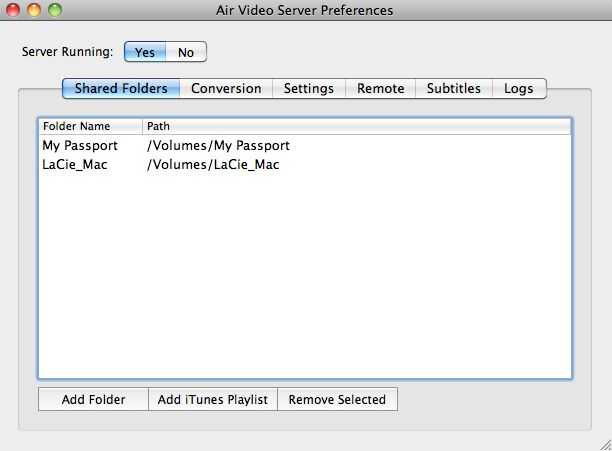
Task: Click the window resize grip corner
Action: (x=604, y=443)
